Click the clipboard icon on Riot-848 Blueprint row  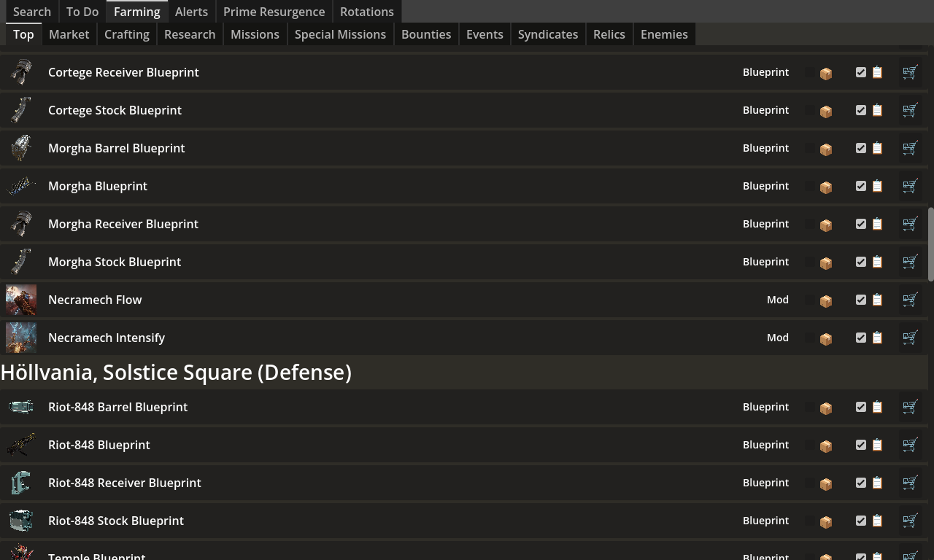click(877, 445)
